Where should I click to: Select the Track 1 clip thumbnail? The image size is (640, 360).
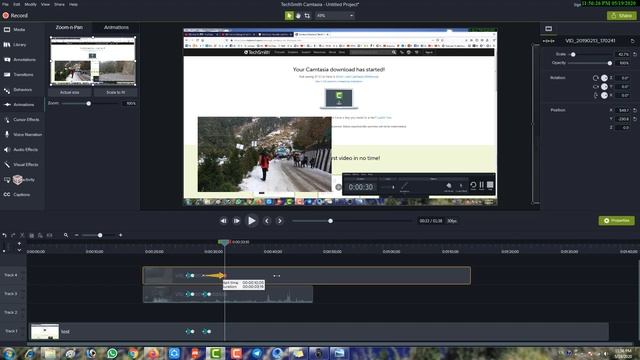pyautogui.click(x=45, y=331)
